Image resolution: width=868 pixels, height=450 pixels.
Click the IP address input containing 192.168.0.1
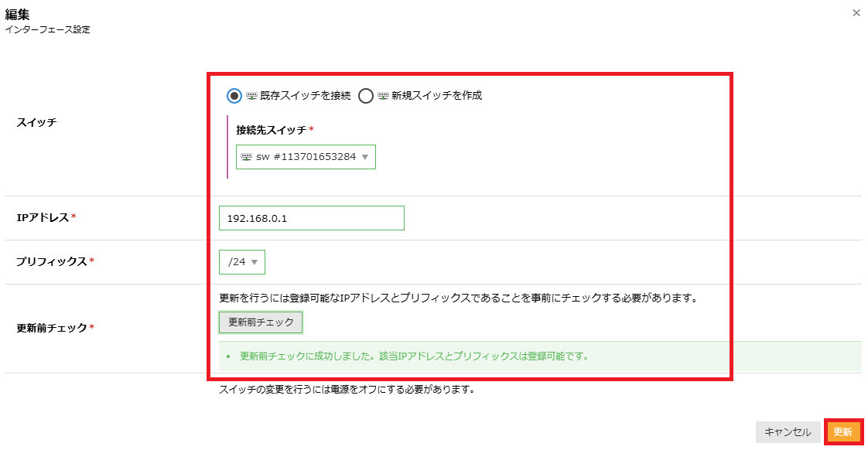click(x=309, y=218)
